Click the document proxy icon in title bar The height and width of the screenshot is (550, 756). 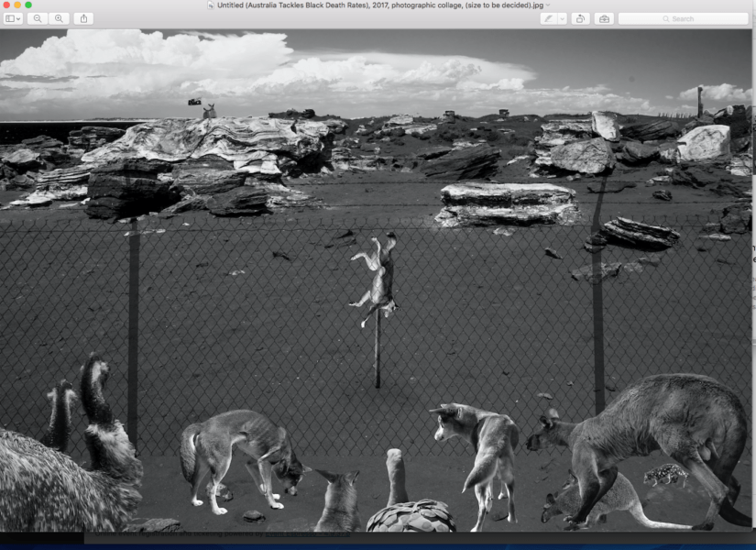point(211,5)
